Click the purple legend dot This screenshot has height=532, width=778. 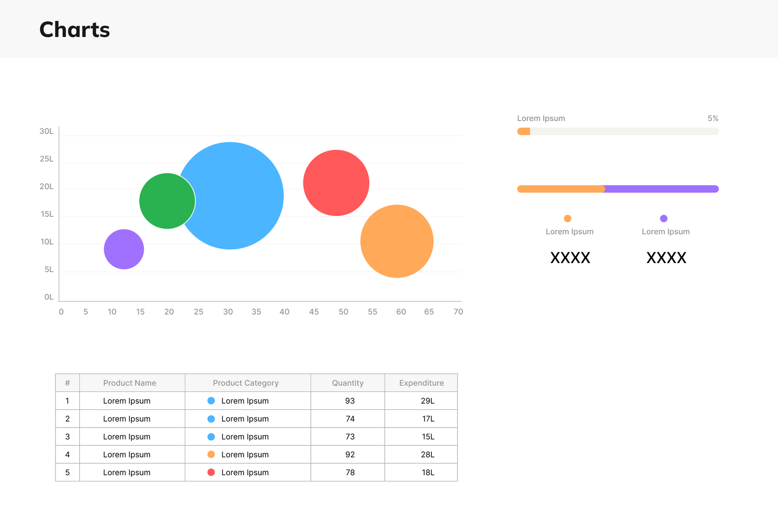664,218
